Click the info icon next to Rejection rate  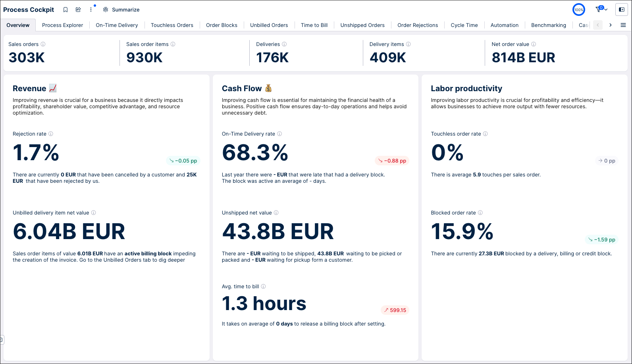click(x=50, y=134)
